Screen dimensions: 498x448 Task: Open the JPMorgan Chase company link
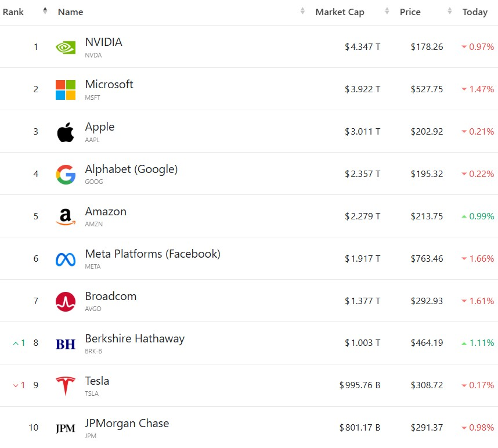coord(127,423)
